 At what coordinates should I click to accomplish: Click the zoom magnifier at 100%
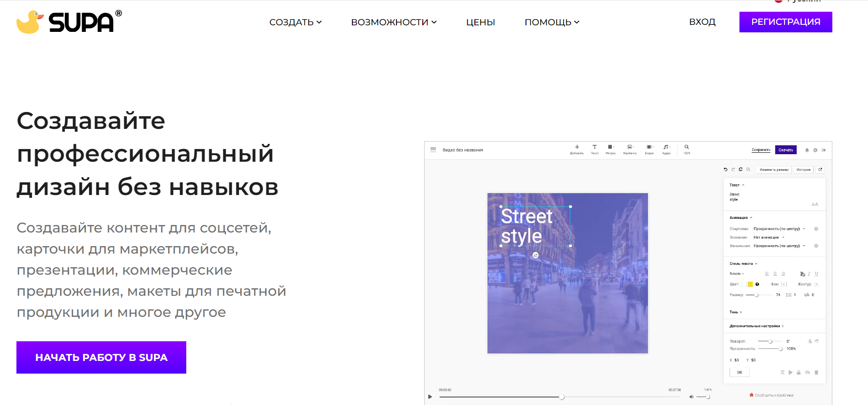coord(686,147)
